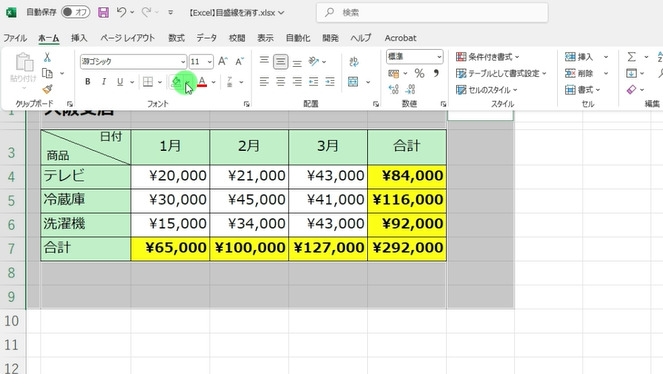
Task: Open the File (ファイル) tab
Action: (x=15, y=38)
